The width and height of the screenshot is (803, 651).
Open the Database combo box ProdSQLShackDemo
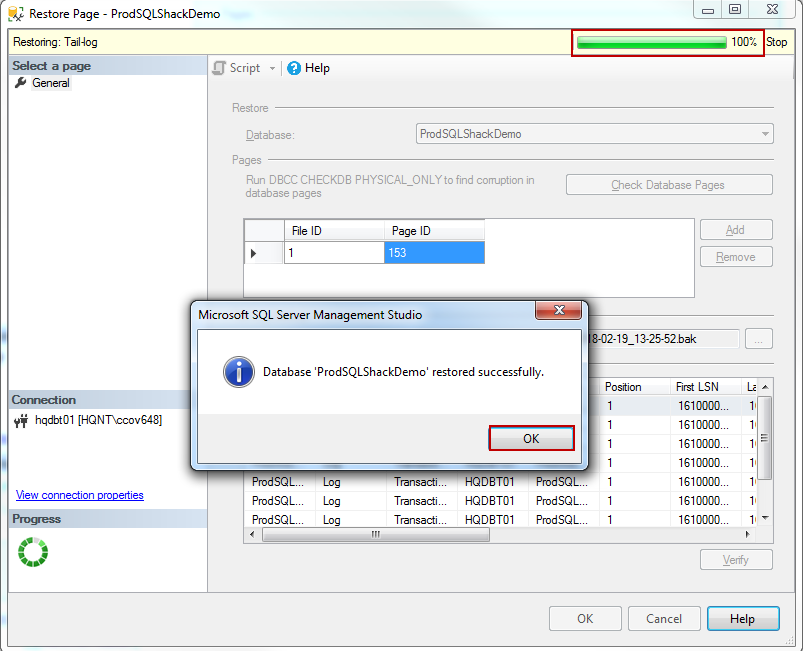[595, 134]
